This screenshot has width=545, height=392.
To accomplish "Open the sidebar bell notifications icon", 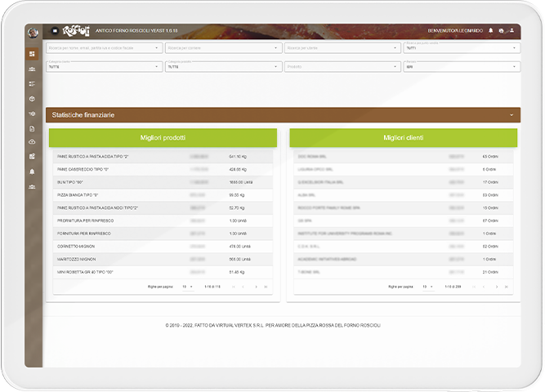I will [x=33, y=171].
